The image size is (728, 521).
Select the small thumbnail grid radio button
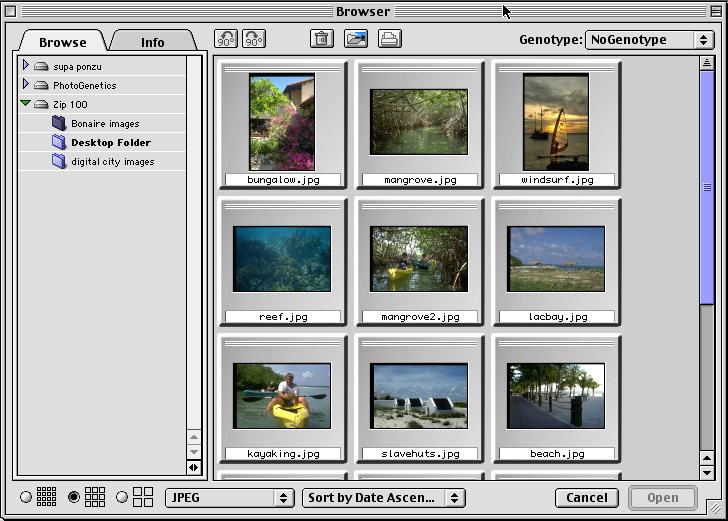25,497
